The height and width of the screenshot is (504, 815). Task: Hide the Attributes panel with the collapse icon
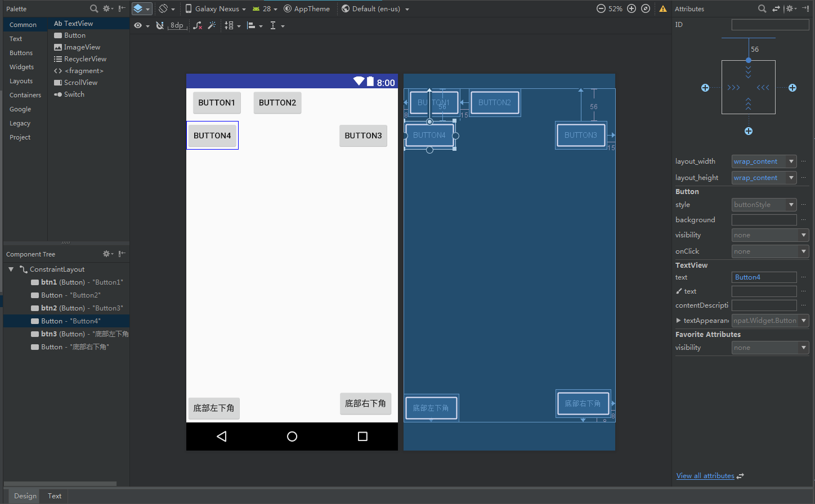tap(805, 8)
